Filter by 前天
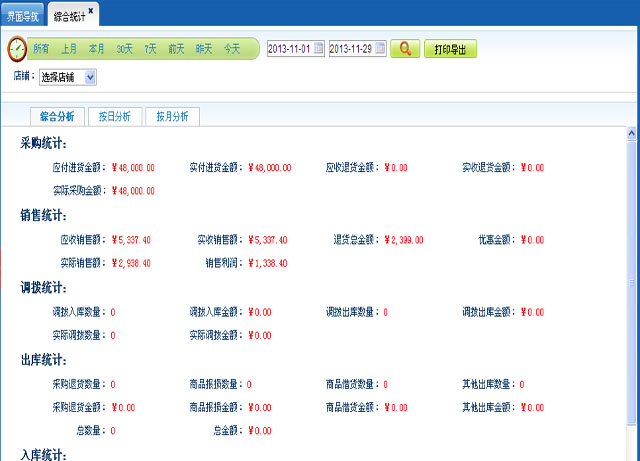Viewport: 640px width, 461px height. 176,49
